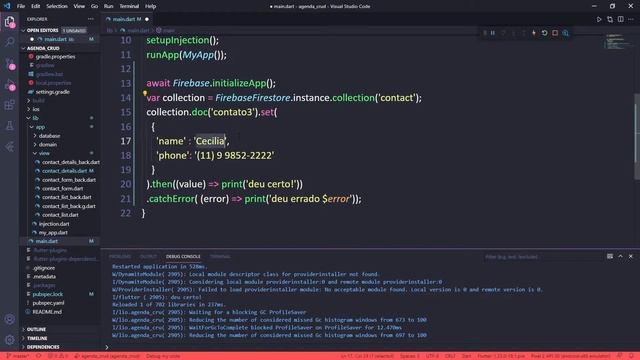This screenshot has width=640, height=360.
Task: Open the Run menu
Action: pos(108,6)
